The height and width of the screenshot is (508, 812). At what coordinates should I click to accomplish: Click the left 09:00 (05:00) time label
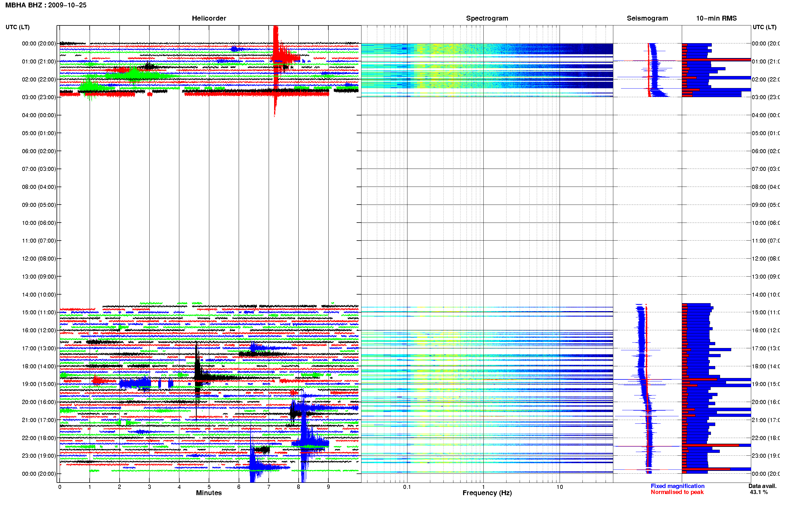(39, 205)
